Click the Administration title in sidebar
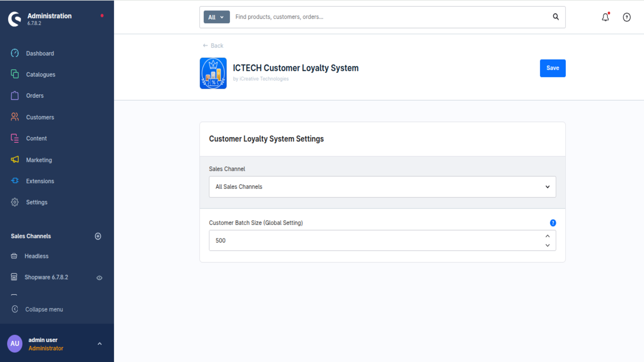 click(49, 16)
